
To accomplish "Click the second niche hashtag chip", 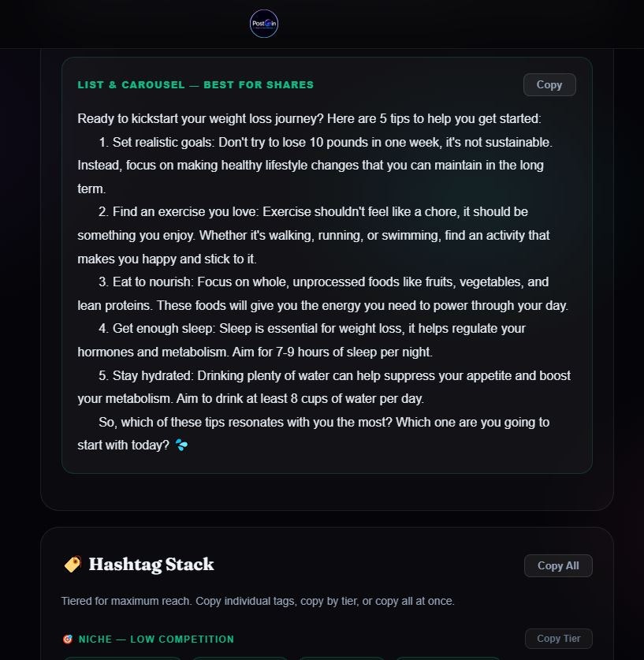I will coord(240,658).
